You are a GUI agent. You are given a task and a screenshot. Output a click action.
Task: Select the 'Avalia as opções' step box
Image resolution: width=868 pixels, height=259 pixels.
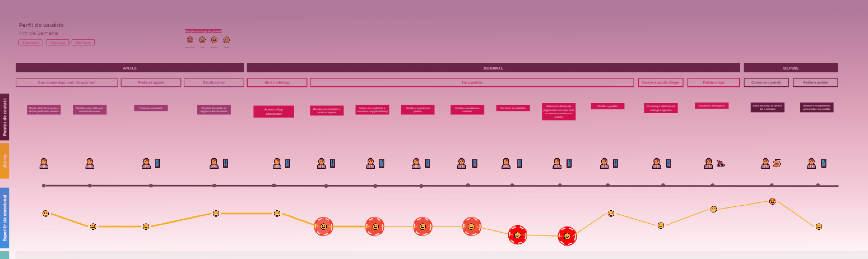[x=151, y=82]
